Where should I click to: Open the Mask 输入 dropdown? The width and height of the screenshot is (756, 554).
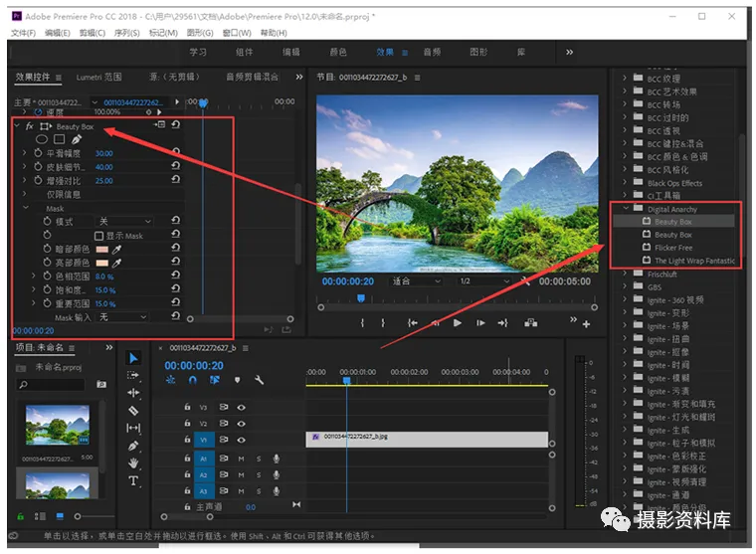pyautogui.click(x=121, y=317)
